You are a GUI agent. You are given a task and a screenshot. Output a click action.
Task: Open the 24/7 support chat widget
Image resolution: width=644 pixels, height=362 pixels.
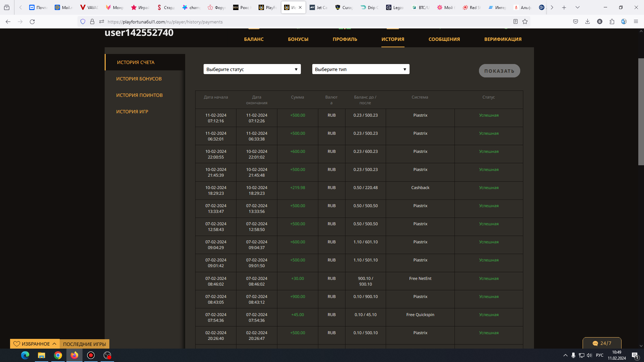(x=602, y=343)
